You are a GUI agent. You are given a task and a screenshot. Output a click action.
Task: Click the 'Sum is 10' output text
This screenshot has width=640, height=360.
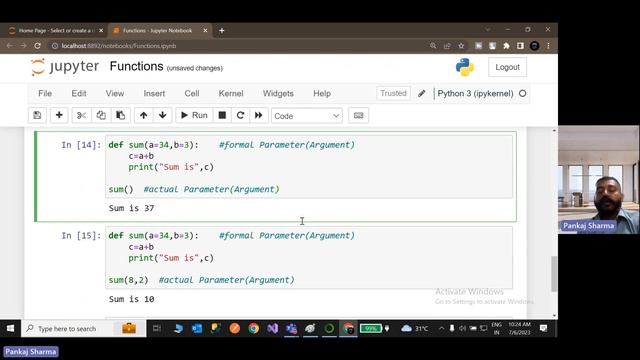pyautogui.click(x=131, y=299)
